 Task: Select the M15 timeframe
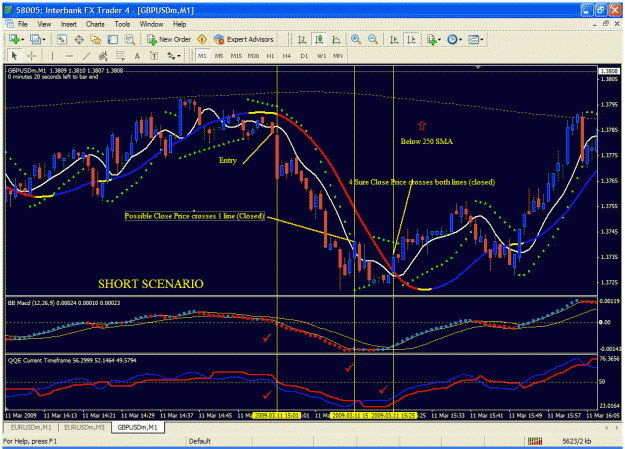point(236,56)
